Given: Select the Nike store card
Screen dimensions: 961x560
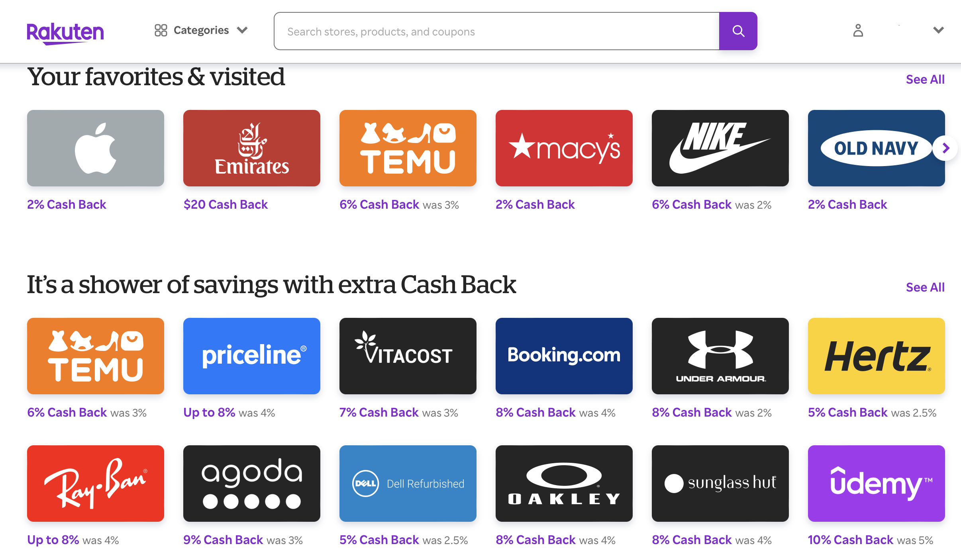Looking at the screenshot, I should [720, 148].
